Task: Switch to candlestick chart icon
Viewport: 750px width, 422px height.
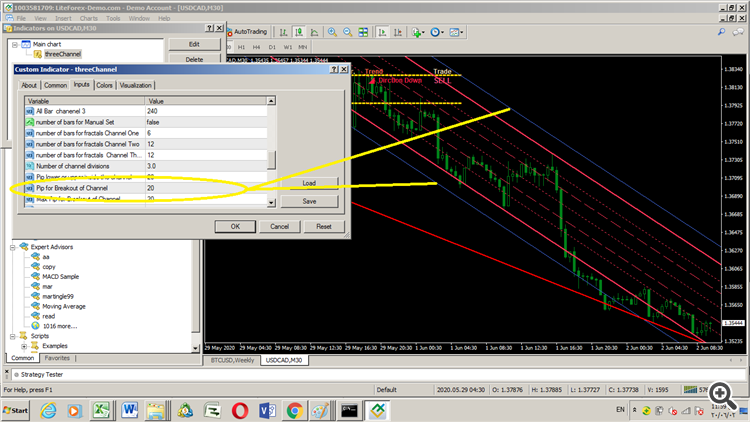Action: [299, 32]
